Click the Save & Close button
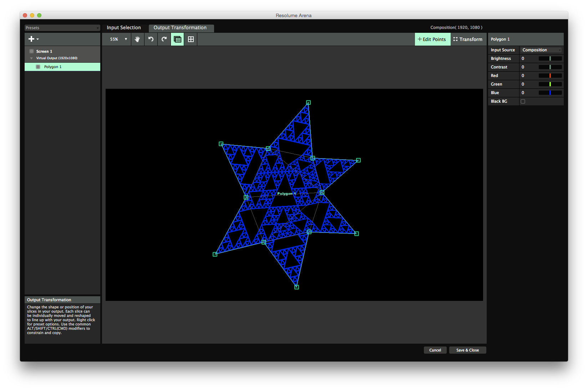588x390 pixels. coord(467,350)
